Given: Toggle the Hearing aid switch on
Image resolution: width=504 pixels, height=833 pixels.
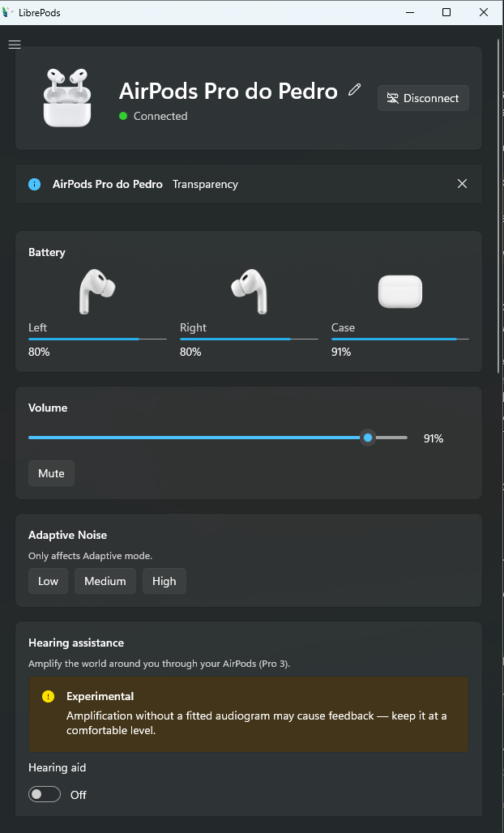Looking at the screenshot, I should click(44, 794).
